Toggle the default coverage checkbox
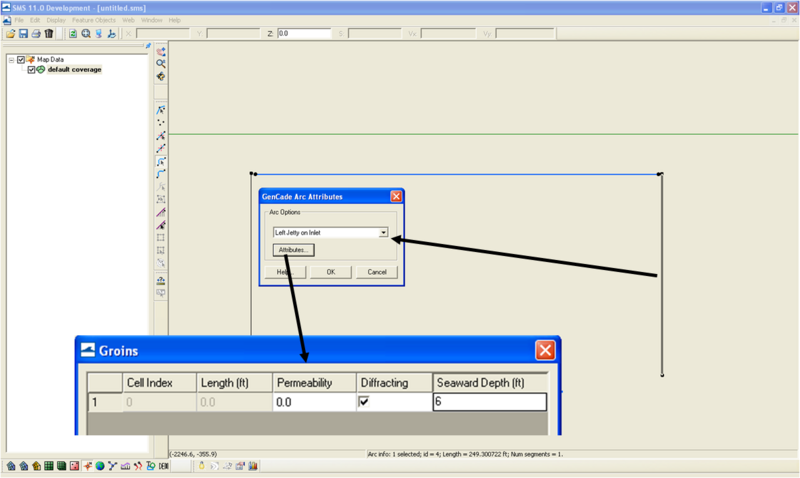Screen dimensions: 800x478 click(x=31, y=69)
